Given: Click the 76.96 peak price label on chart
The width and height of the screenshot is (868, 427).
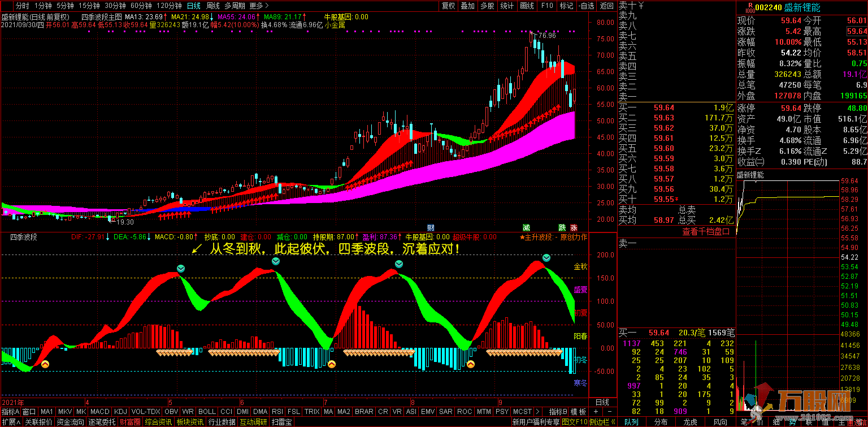Looking at the screenshot, I should tap(545, 36).
